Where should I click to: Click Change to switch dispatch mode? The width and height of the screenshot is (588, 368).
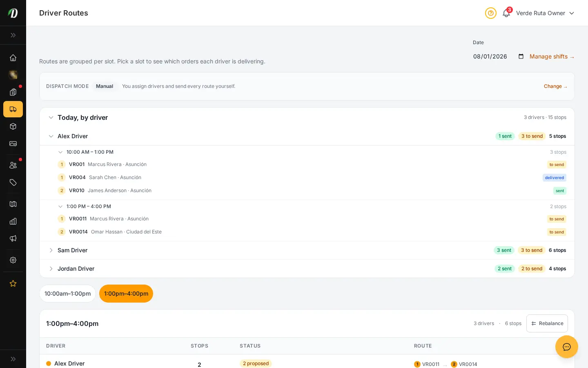pos(556,86)
